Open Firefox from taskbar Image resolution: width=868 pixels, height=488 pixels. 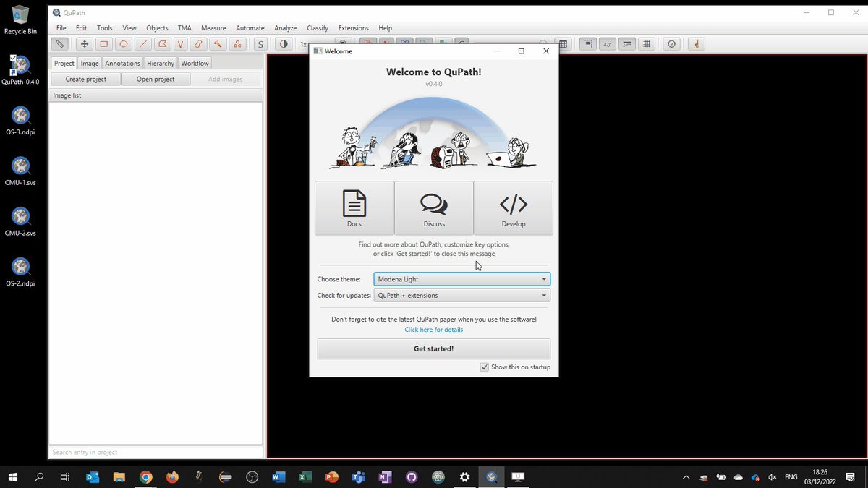tap(172, 477)
